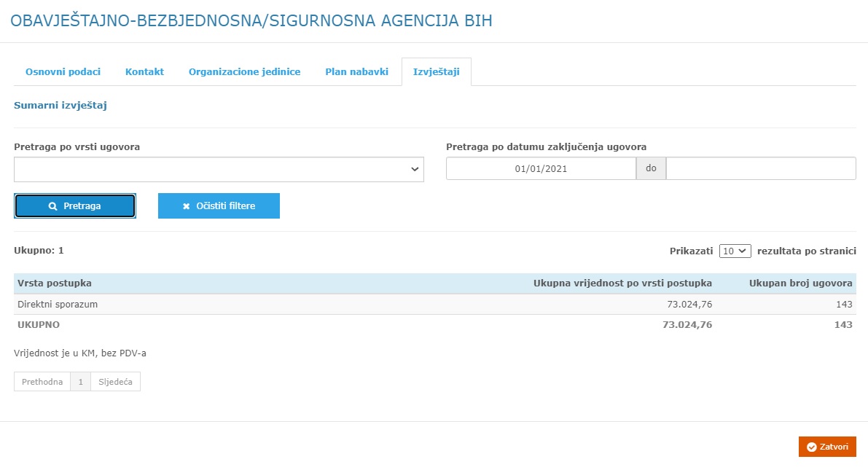868x470 pixels.
Task: Click the empty end date field
Action: point(761,168)
